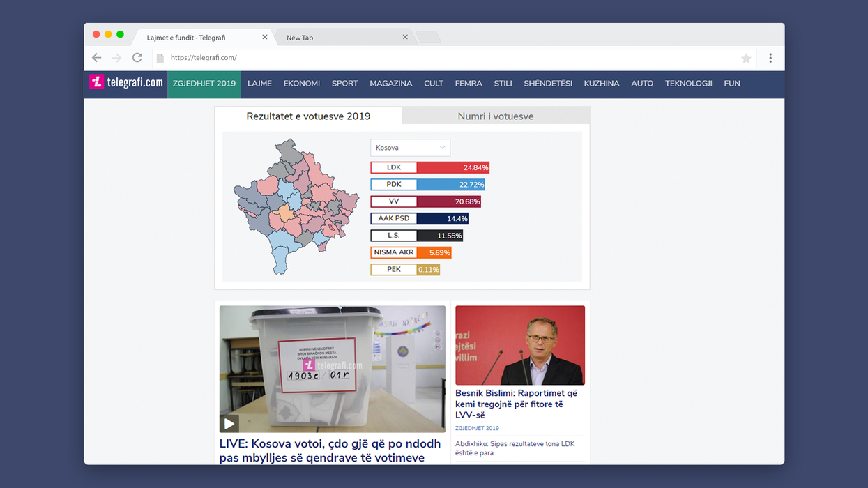
Task: Open the EKONOMI section
Action: point(301,83)
